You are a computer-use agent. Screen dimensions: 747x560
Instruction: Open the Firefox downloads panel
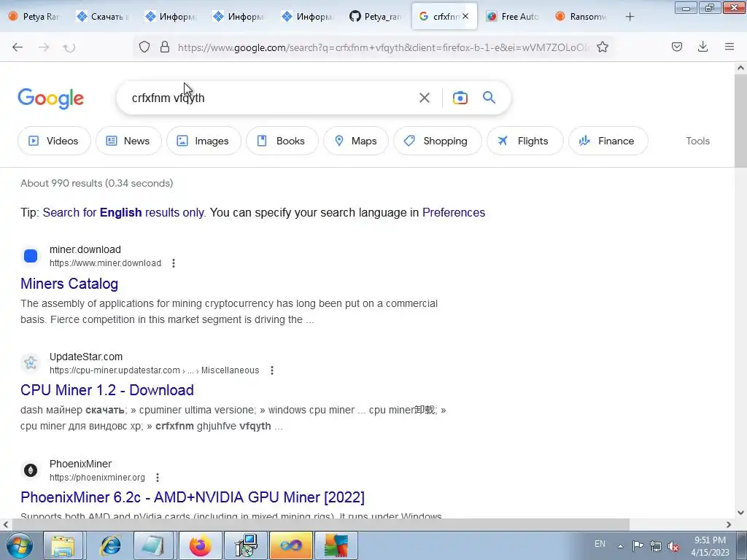pyautogui.click(x=703, y=47)
